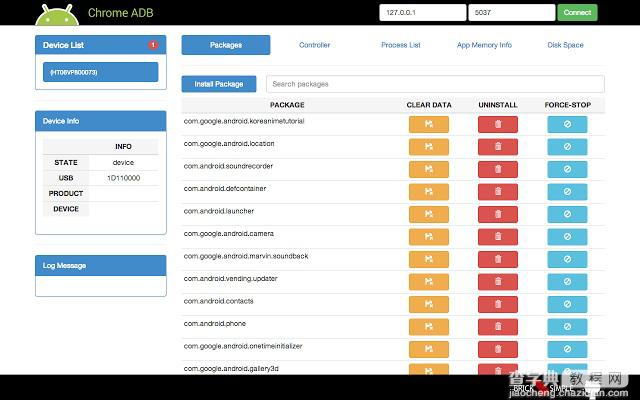640x400 pixels.
Task: Clear data for com.google.android.location
Action: pos(429,147)
